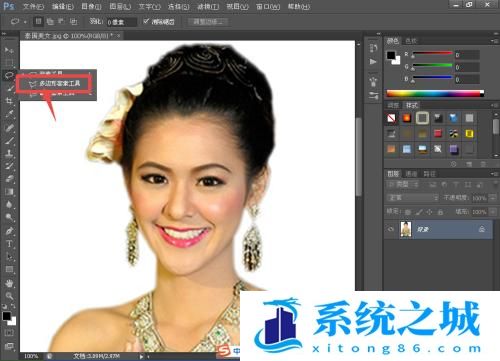This screenshot has height=361, width=500.
Task: Open the Styles panel menu
Action: pyautogui.click(x=494, y=105)
